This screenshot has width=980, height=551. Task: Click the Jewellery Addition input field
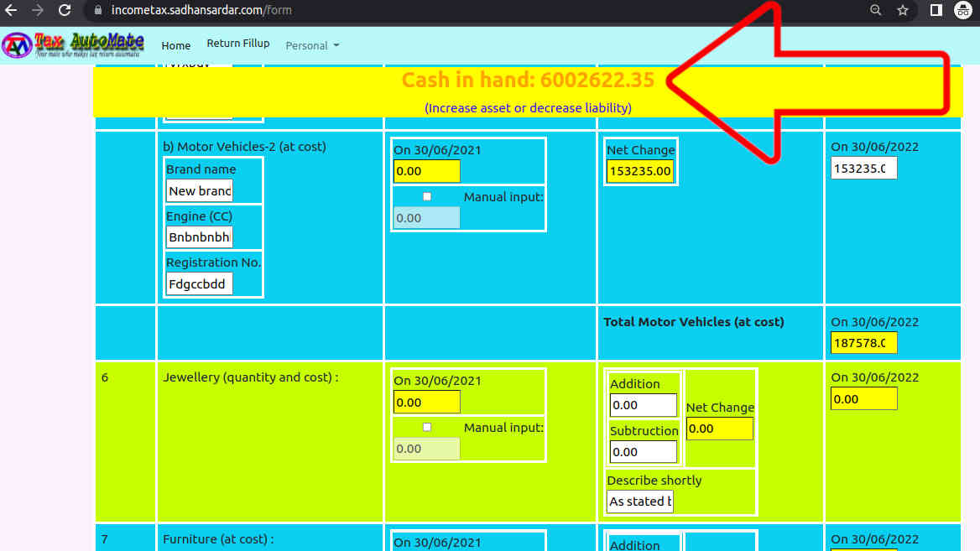pos(643,405)
